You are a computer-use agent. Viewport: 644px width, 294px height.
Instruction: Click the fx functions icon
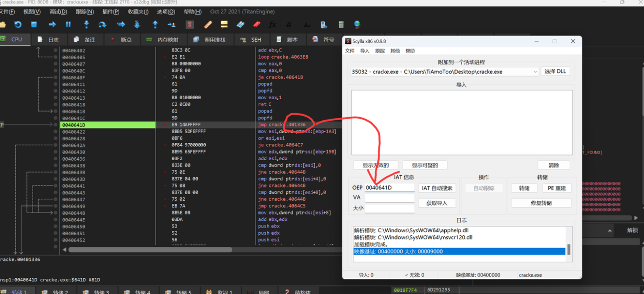(x=273, y=24)
